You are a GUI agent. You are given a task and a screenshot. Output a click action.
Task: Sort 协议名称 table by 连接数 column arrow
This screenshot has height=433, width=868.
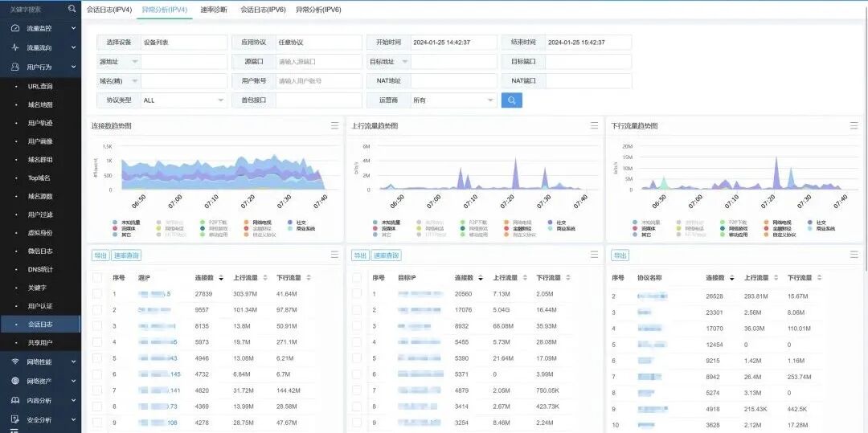pos(733,278)
